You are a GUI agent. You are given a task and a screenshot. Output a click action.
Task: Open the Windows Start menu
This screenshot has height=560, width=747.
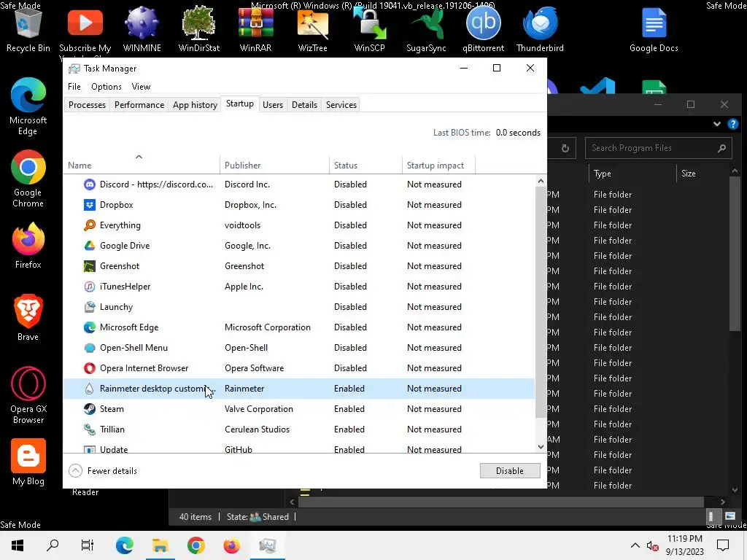(18, 545)
